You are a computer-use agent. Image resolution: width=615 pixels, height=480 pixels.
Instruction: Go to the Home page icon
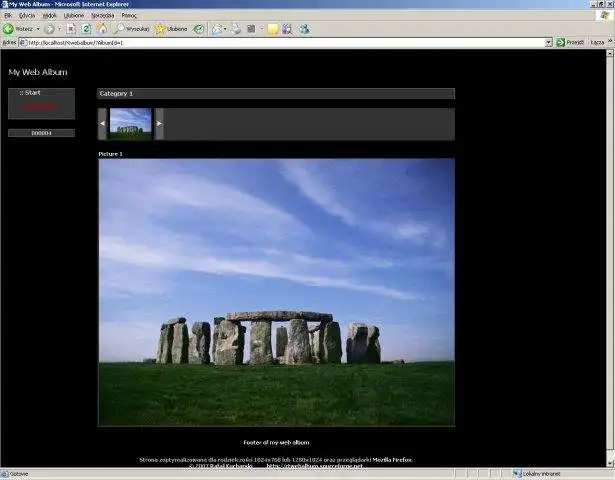(102, 29)
